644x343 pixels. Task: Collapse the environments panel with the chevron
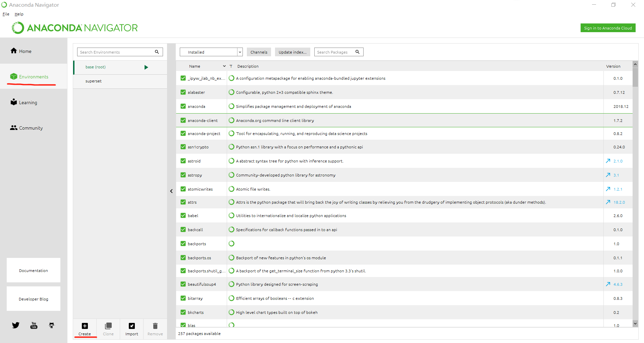pyautogui.click(x=171, y=191)
